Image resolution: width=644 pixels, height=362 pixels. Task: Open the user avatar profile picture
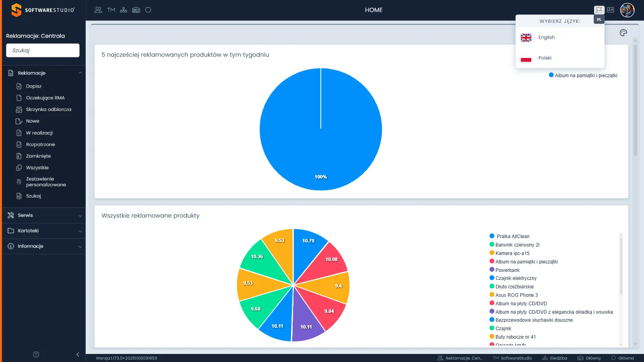[x=627, y=10]
